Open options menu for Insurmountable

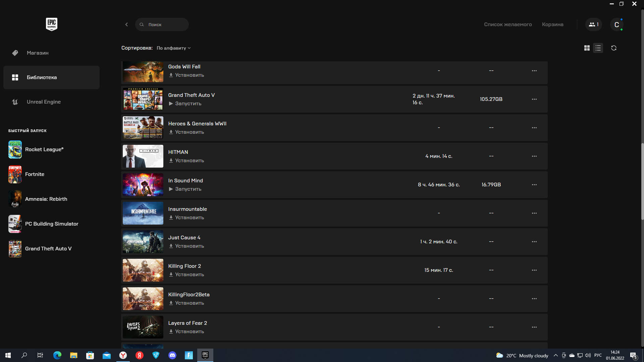point(534,213)
